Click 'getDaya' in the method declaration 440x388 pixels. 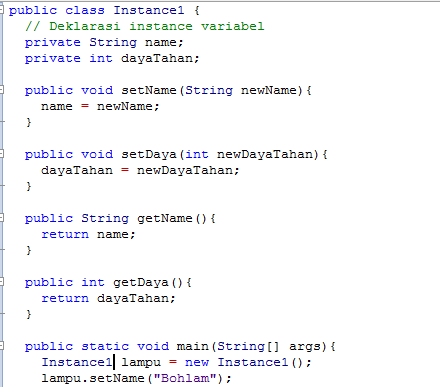click(141, 282)
